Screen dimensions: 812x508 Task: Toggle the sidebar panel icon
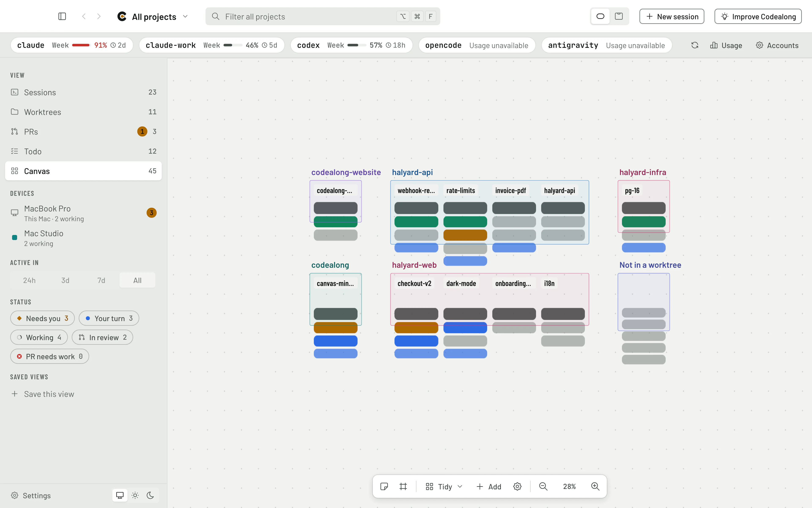coord(62,17)
